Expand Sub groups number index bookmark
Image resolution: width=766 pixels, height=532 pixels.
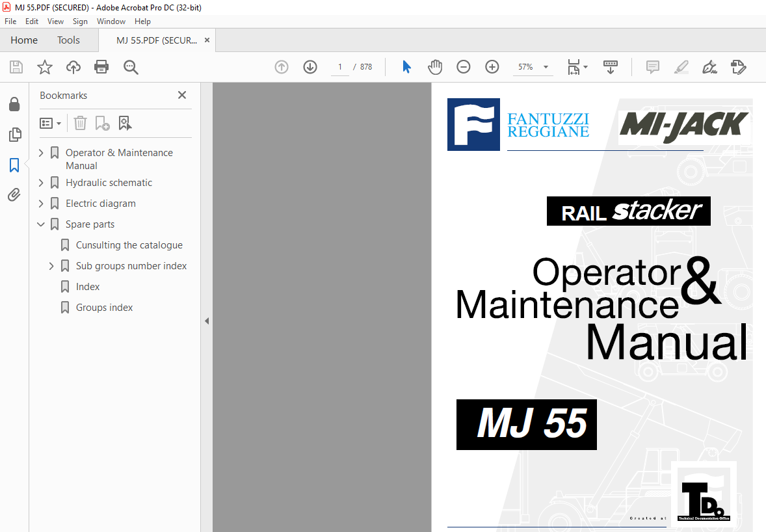point(51,266)
